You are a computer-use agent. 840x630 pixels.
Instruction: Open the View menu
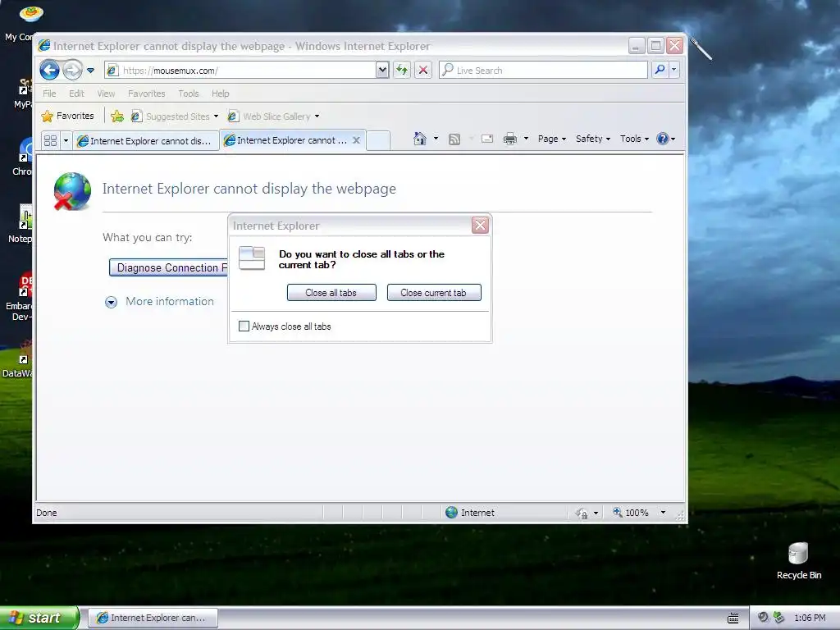[106, 94]
